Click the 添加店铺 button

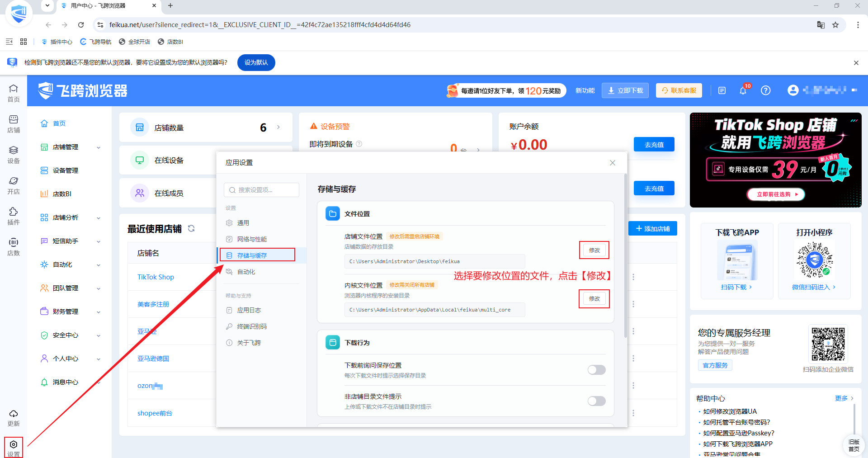coord(652,229)
